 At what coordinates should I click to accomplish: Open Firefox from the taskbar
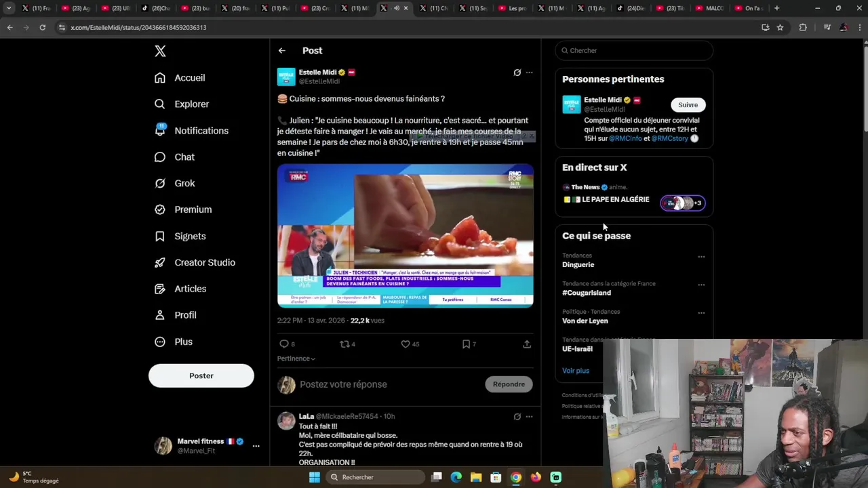tap(536, 477)
